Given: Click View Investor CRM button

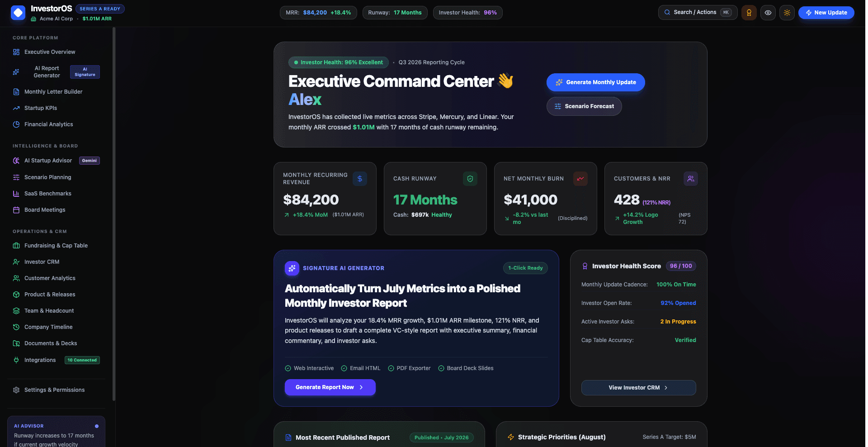Looking at the screenshot, I should tap(638, 388).
